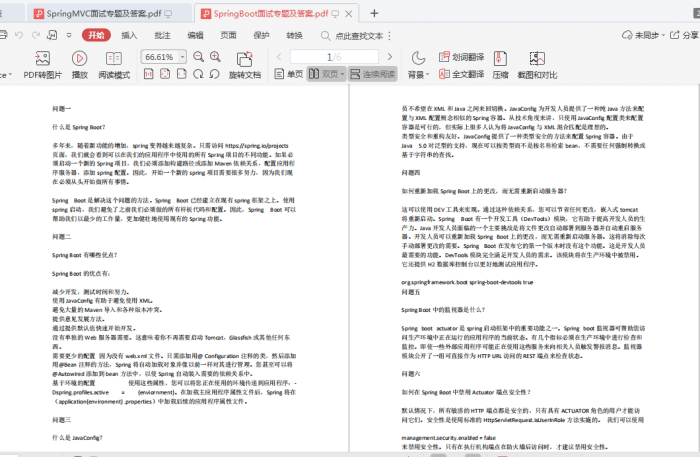The width and height of the screenshot is (700, 457).
Task: Select actual size page icon
Action: click(x=148, y=74)
